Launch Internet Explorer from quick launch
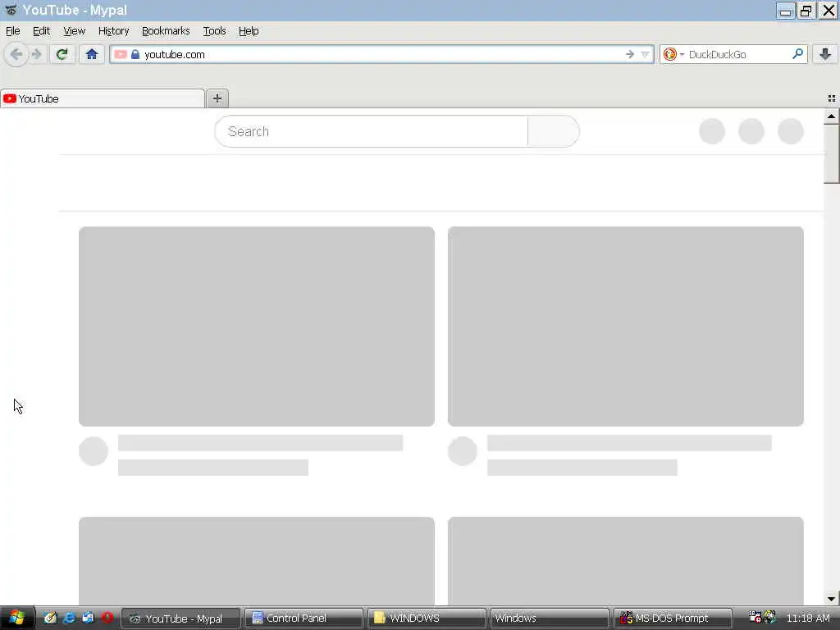 [69, 618]
